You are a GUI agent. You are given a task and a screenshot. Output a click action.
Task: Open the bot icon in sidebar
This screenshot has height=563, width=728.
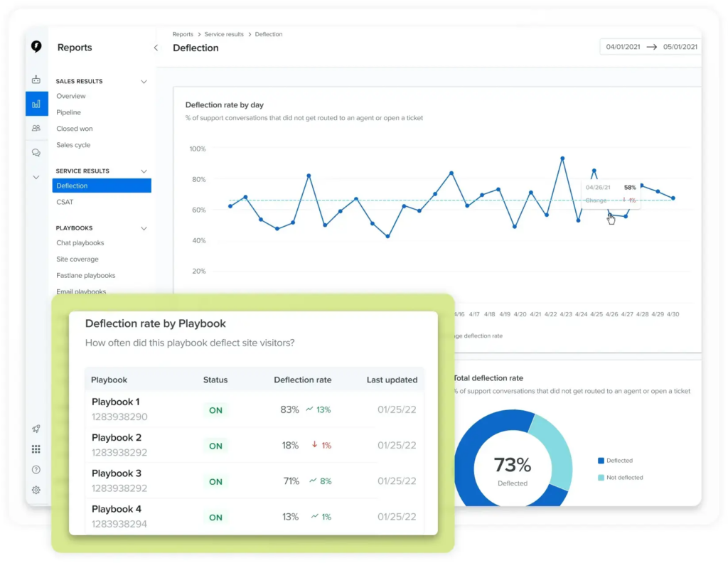tap(36, 80)
